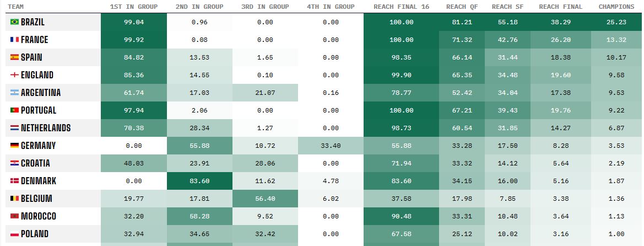Viewport: 644px width, 246px height.
Task: Click the Croatia flag icon
Action: pyautogui.click(x=14, y=163)
